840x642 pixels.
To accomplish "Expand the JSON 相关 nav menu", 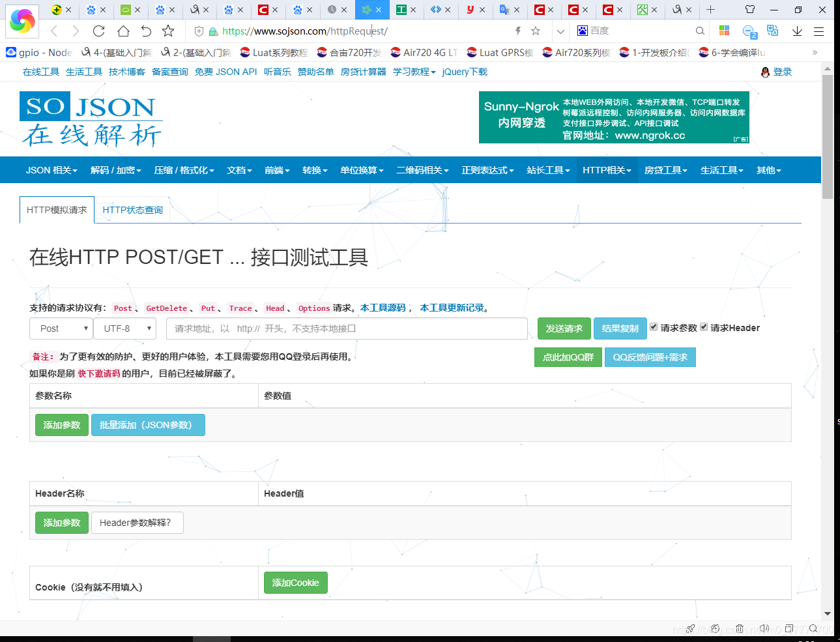I will click(51, 170).
